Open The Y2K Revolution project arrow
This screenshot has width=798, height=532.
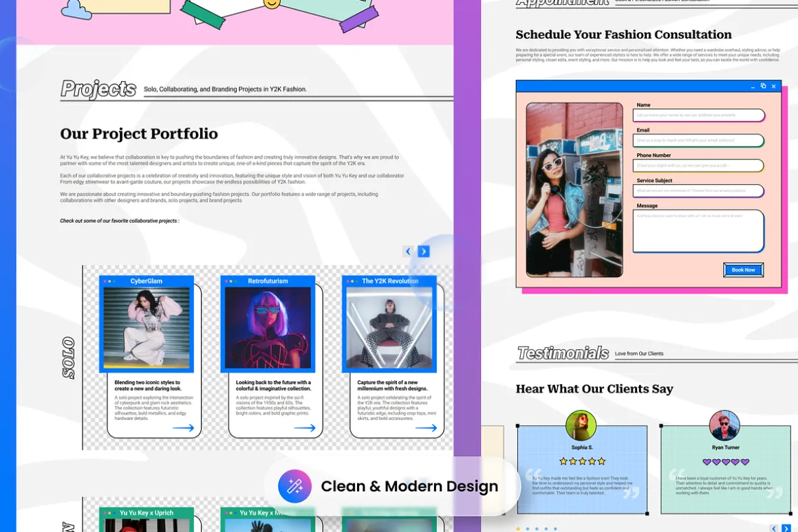(426, 428)
